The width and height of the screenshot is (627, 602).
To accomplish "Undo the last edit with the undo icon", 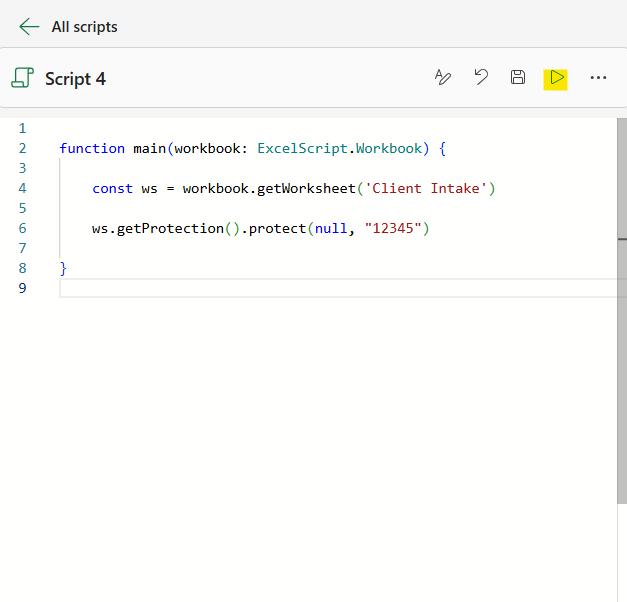I will [481, 77].
